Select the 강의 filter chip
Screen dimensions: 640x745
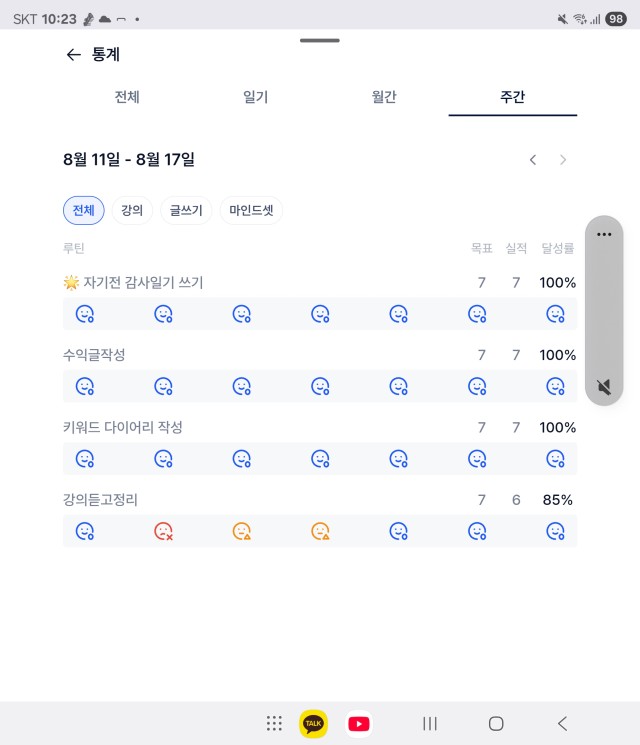[x=132, y=210]
